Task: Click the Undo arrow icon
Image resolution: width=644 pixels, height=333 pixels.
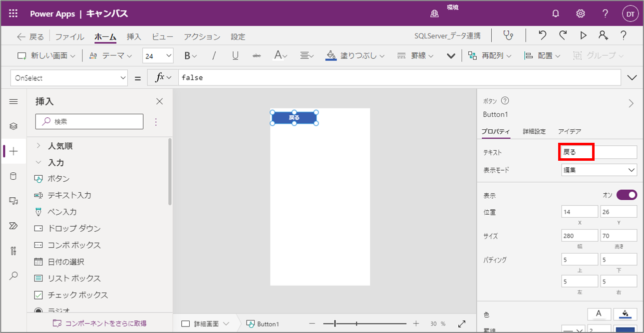Action: point(543,35)
